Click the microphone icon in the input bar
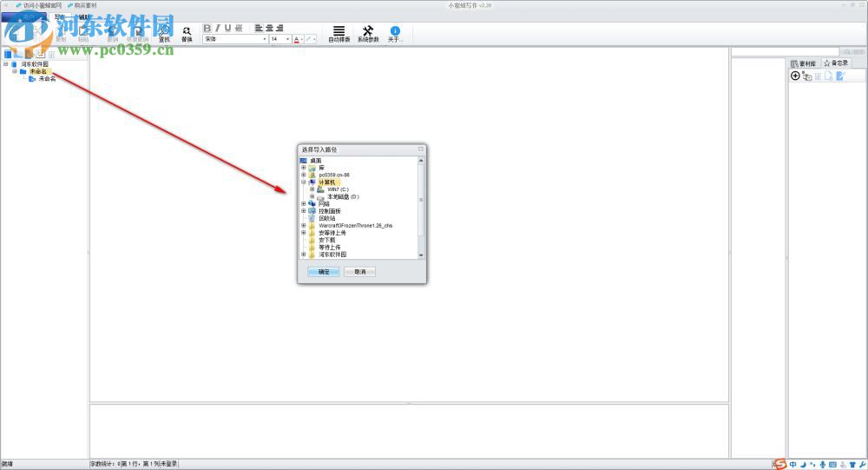 pos(823,465)
